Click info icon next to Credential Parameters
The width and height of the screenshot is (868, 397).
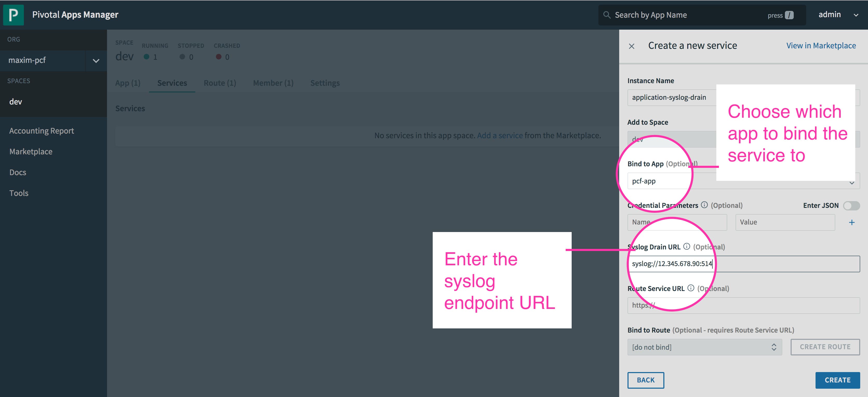point(704,205)
